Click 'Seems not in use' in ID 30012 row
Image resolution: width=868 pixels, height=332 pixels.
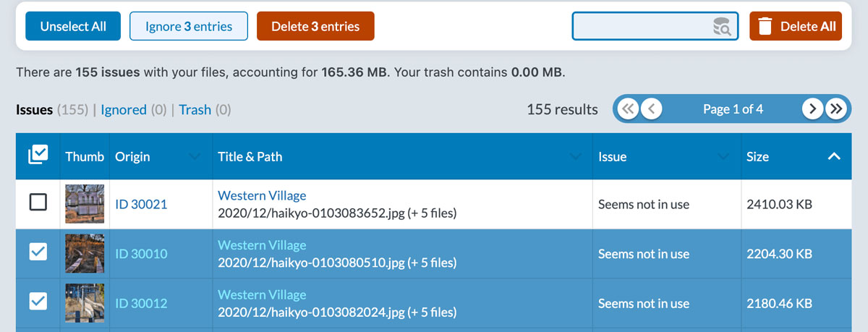[x=644, y=303]
